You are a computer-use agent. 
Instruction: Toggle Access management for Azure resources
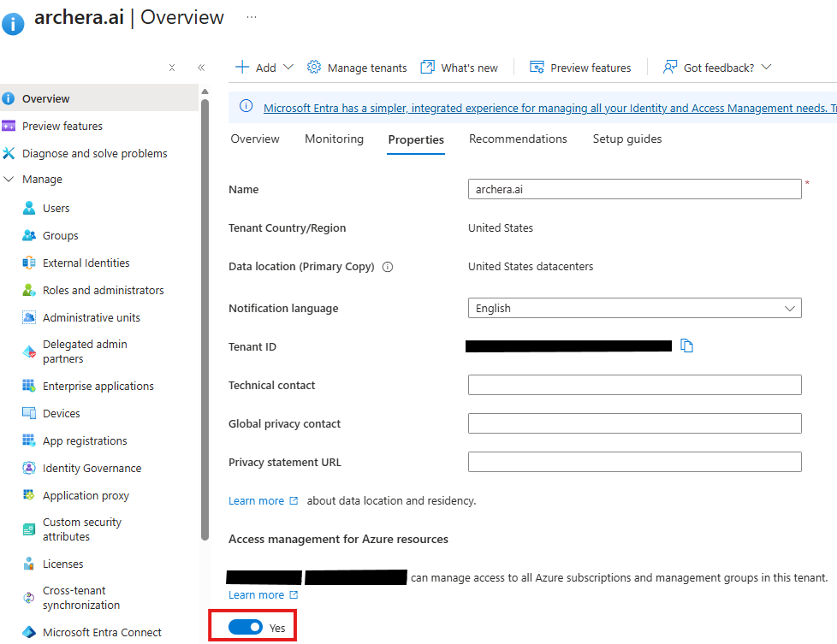pos(246,628)
